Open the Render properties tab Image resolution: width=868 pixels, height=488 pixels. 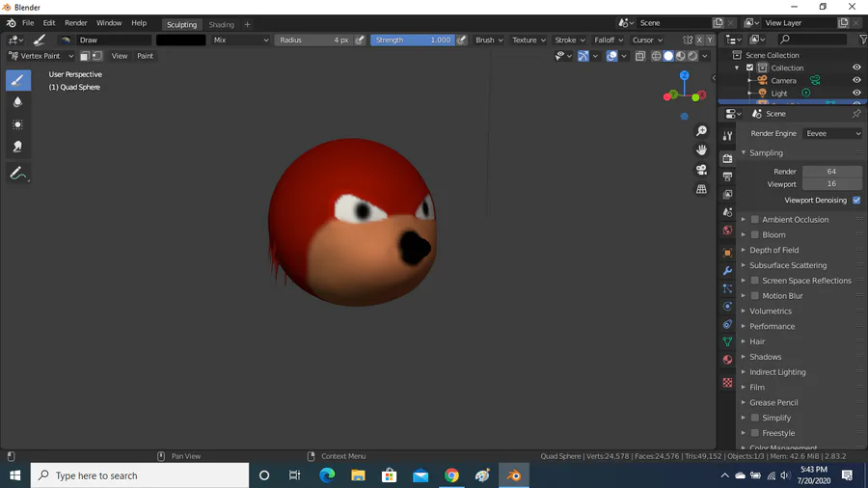point(727,159)
